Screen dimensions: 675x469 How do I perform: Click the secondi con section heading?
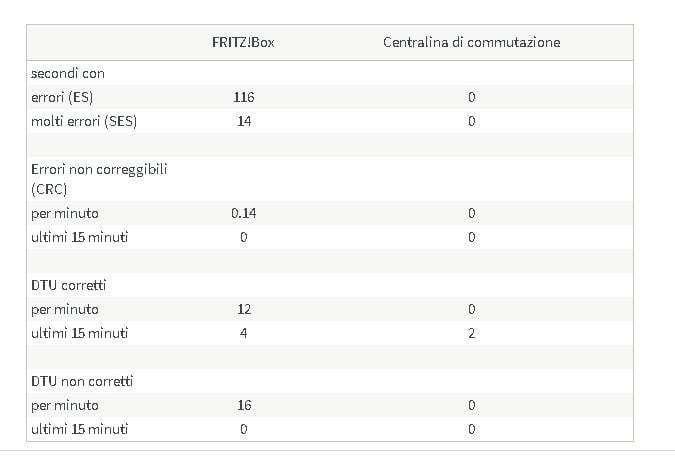point(68,74)
